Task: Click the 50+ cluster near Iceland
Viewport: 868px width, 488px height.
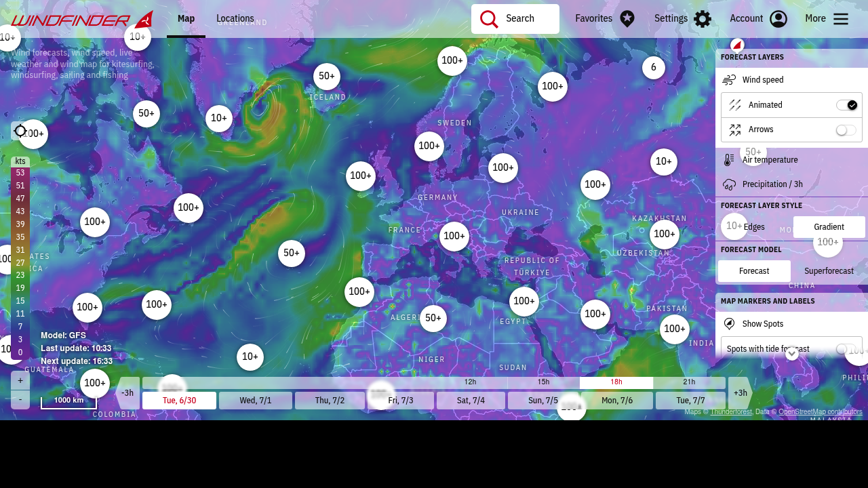Action: pos(327,77)
